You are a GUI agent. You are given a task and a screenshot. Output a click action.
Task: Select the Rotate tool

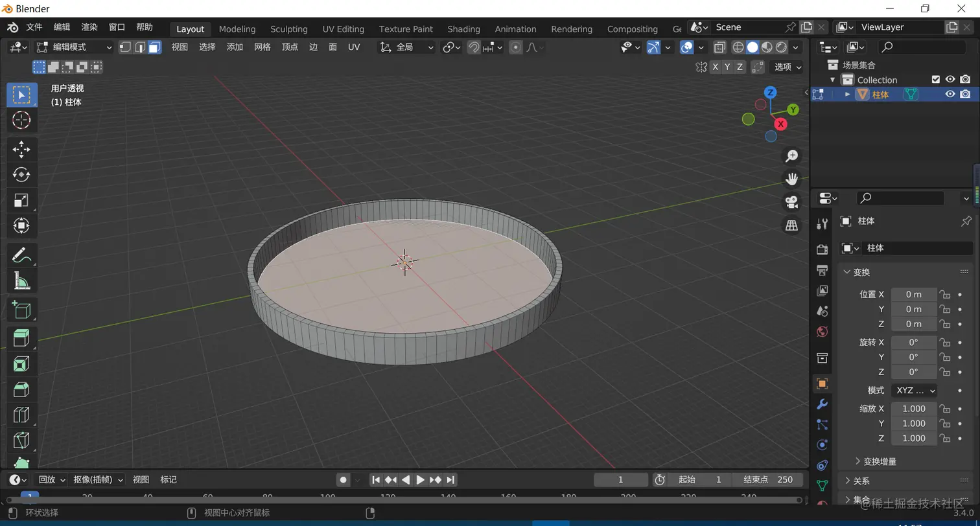(x=21, y=174)
